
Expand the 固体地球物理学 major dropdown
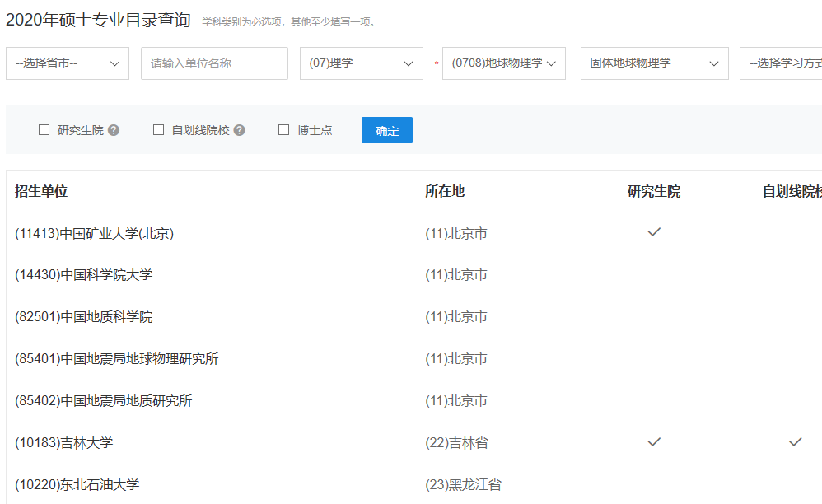pos(654,63)
